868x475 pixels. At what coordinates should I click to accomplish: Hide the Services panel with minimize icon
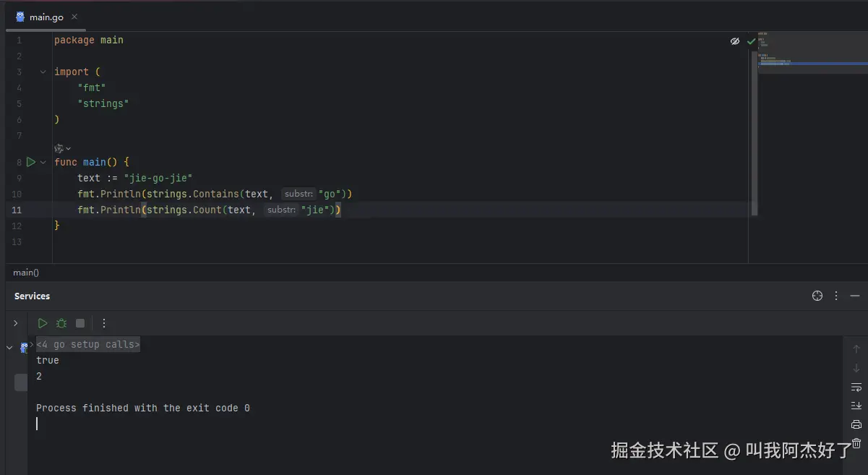click(855, 296)
